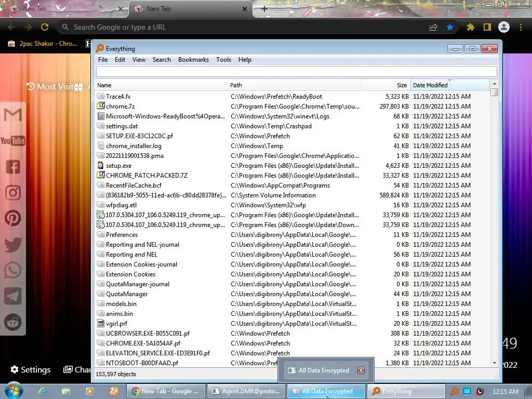Viewport: 532px width, 399px height.
Task: Open Gmail shortcut in browser sidebar
Action: (x=12, y=115)
